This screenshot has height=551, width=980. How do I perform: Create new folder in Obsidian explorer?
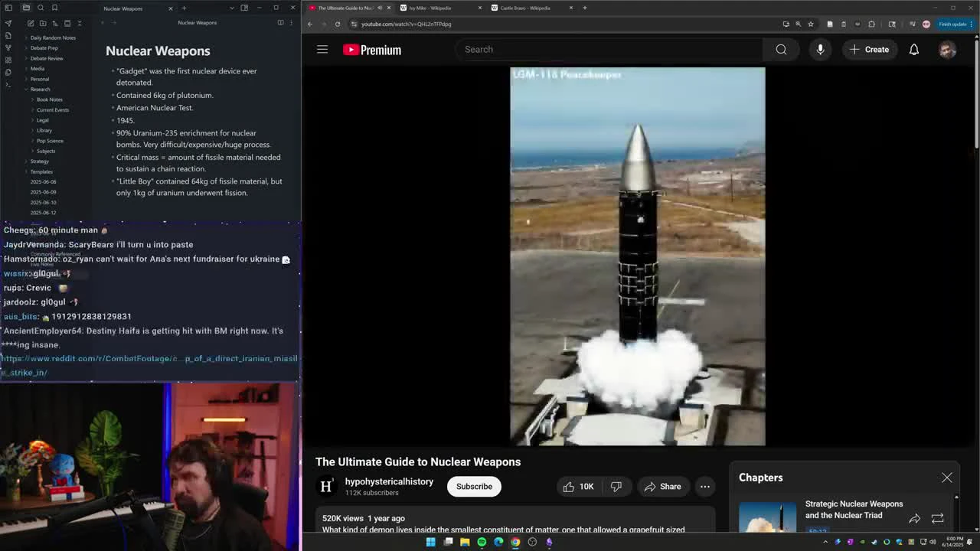pos(42,24)
